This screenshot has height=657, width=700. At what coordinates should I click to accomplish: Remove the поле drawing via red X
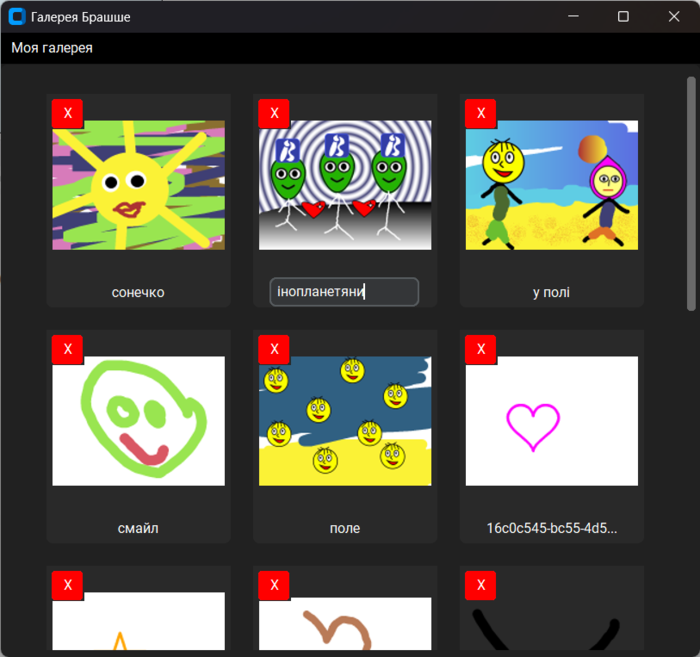274,349
